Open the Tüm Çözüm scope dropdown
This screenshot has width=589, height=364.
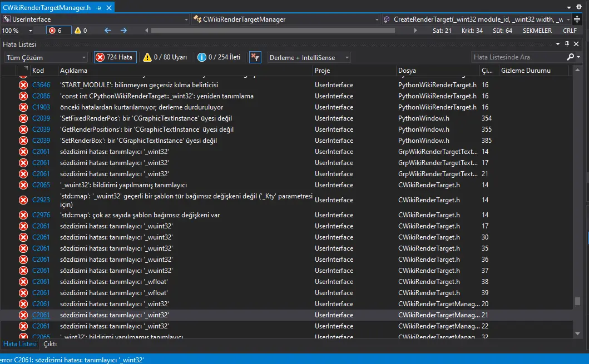pos(46,57)
